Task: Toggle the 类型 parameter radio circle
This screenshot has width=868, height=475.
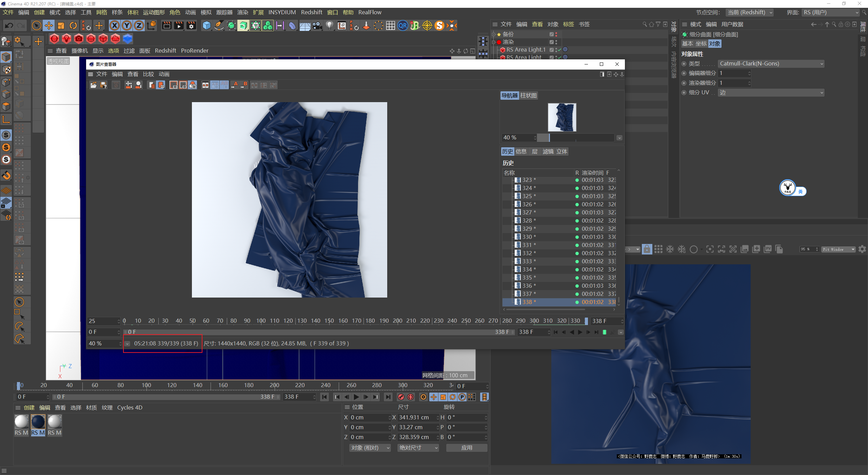Action: (684, 64)
